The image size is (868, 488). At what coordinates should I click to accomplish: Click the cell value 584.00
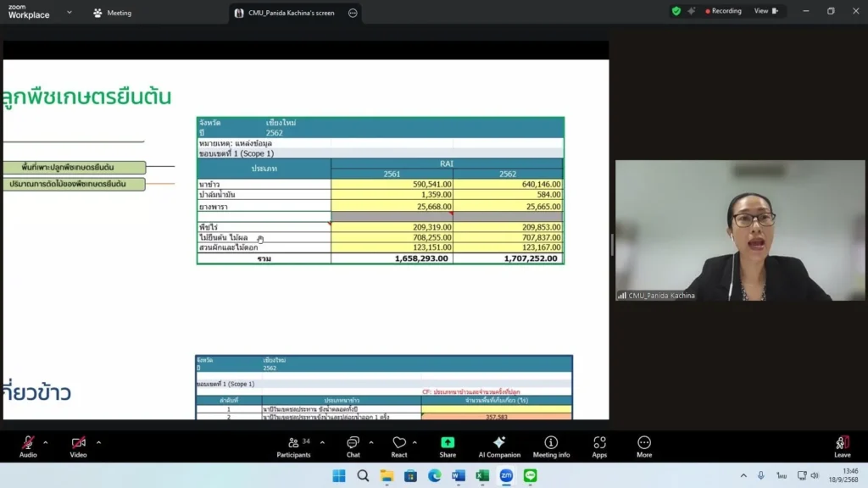[508, 195]
